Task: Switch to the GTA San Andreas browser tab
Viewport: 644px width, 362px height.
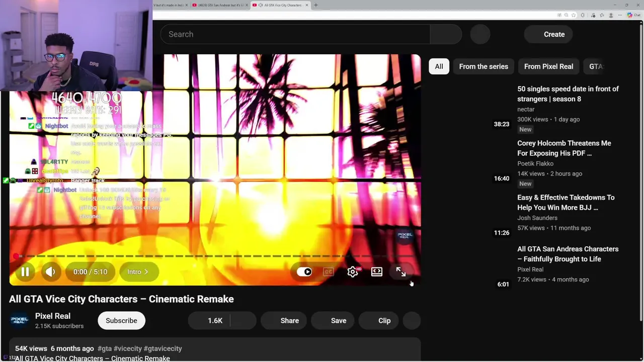Action: 220,5
